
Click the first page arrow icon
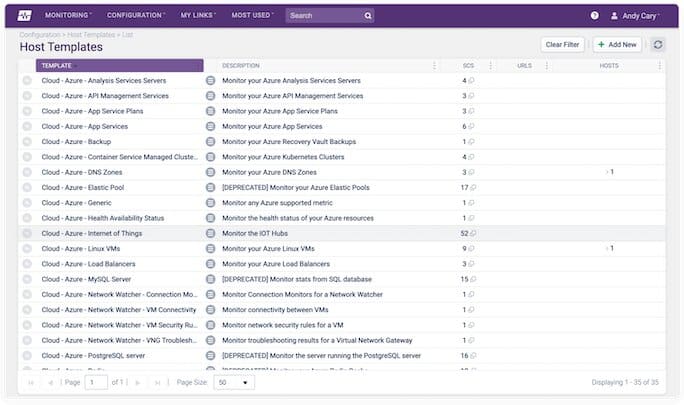(31, 383)
